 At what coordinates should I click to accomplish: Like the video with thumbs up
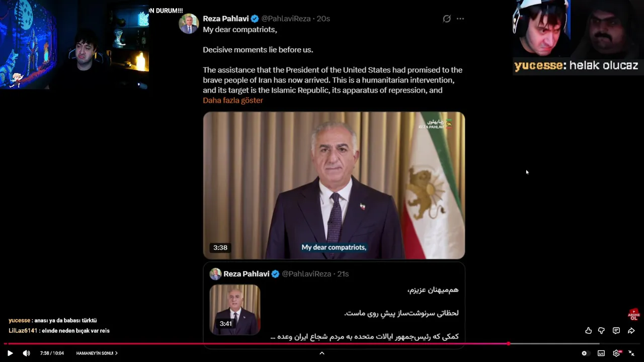[588, 330]
